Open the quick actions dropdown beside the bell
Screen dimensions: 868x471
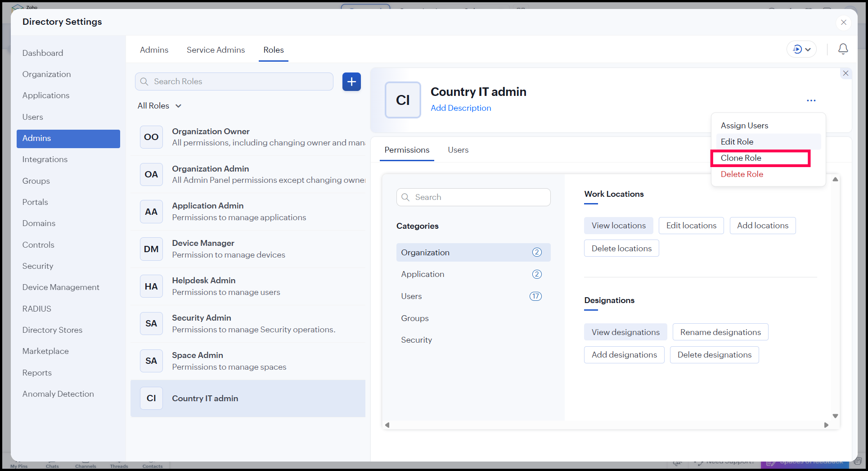[x=801, y=49]
